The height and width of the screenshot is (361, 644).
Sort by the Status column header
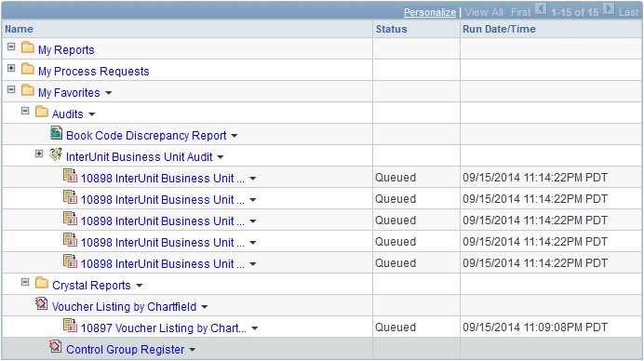pos(392,29)
